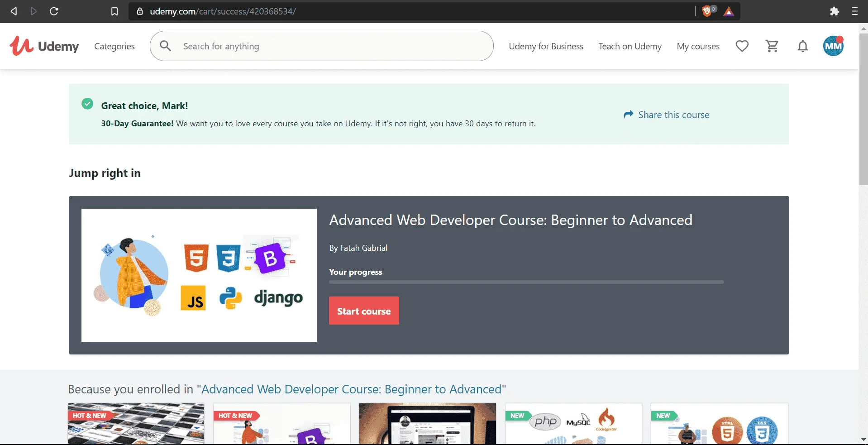868x445 pixels.
Task: Open My courses
Action: [698, 46]
